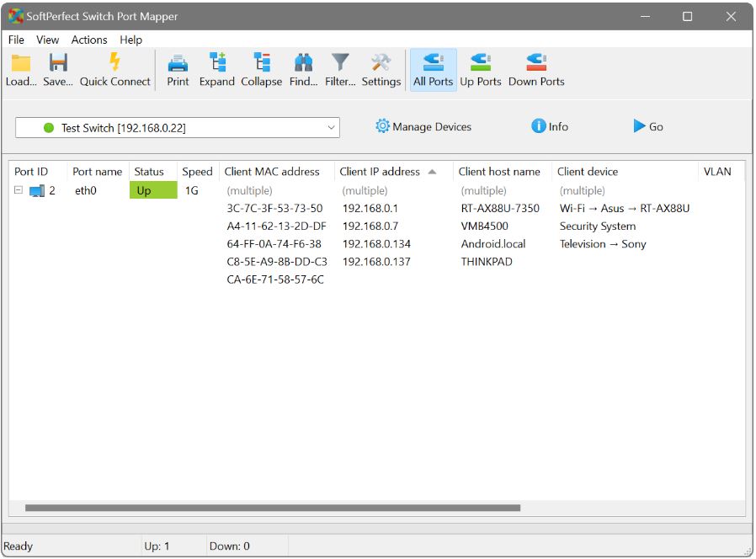Toggle the All Ports view
The height and width of the screenshot is (559, 756).
[x=433, y=69]
